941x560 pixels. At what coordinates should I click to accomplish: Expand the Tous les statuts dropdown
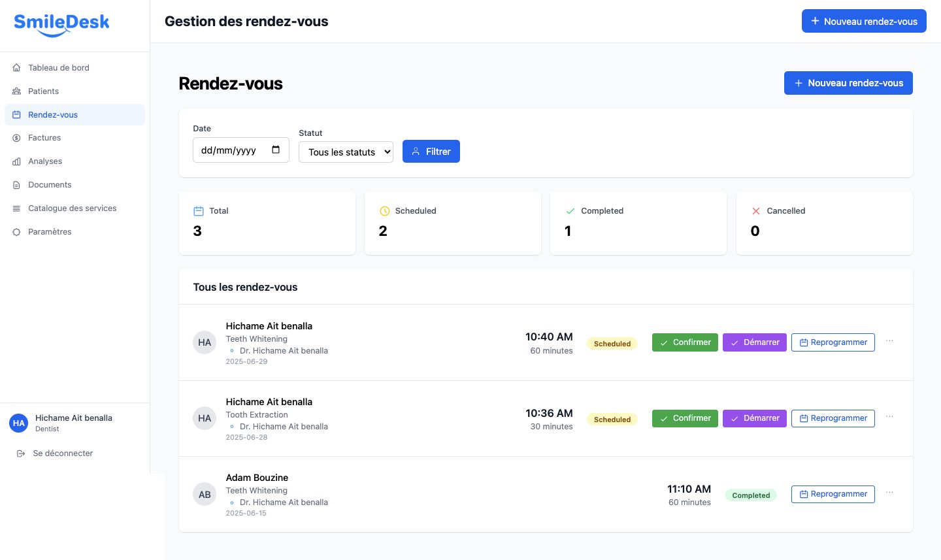pos(346,152)
